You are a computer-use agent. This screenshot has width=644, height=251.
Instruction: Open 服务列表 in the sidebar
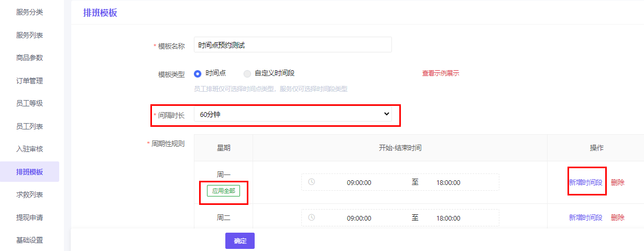pos(29,35)
